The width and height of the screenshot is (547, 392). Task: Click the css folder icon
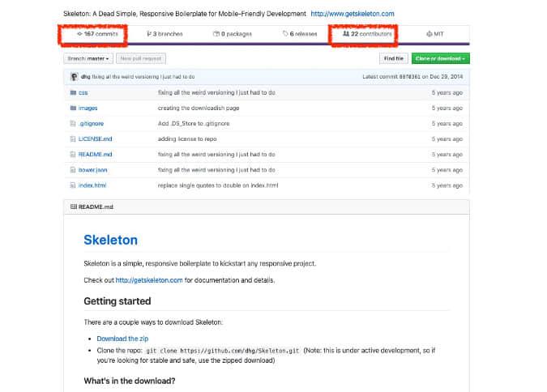[x=73, y=93]
